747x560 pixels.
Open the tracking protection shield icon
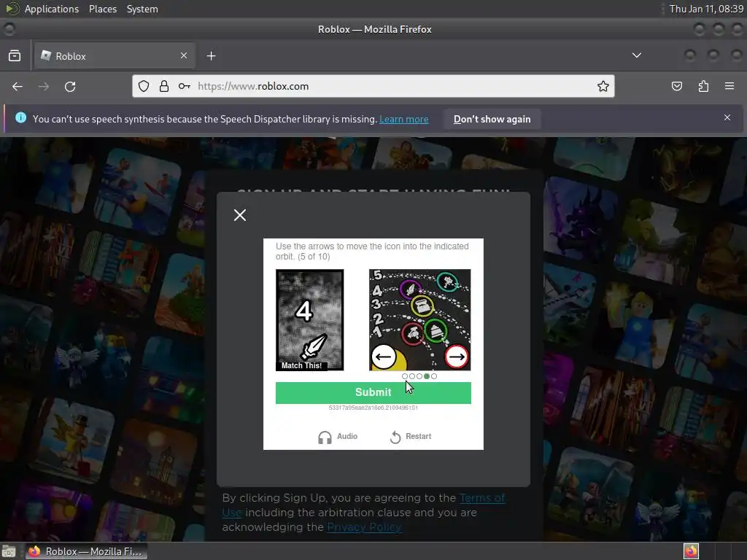pos(144,86)
